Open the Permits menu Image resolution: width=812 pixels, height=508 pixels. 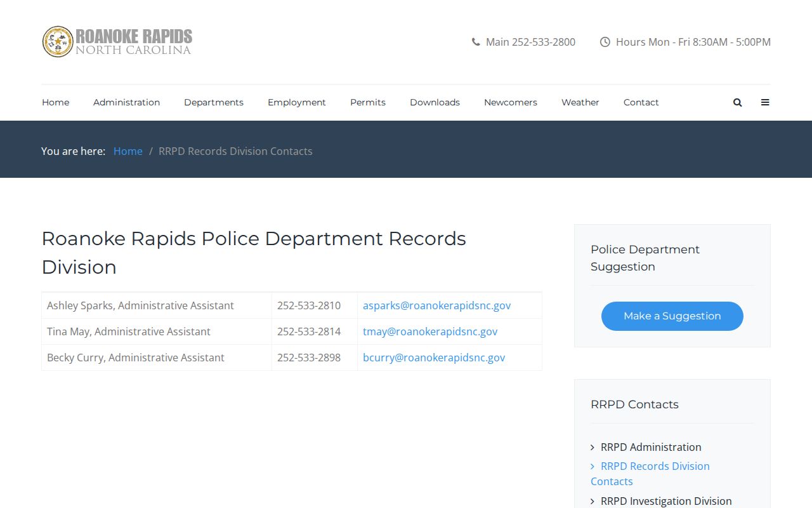click(x=368, y=102)
